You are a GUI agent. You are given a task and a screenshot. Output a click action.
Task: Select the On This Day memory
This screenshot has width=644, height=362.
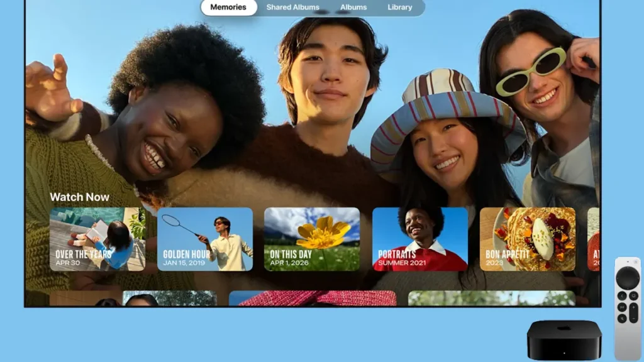(312, 239)
